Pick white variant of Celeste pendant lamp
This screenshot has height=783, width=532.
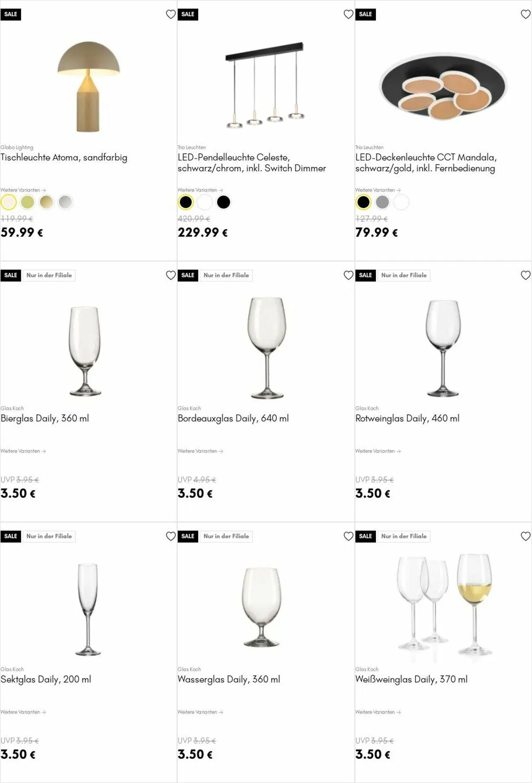[x=205, y=202]
